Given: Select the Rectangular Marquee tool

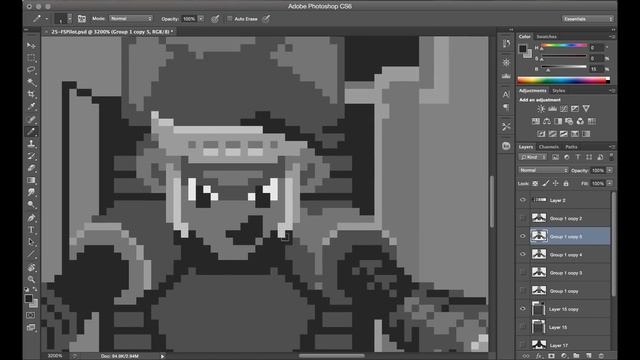Looking at the screenshot, I should tap(31, 58).
